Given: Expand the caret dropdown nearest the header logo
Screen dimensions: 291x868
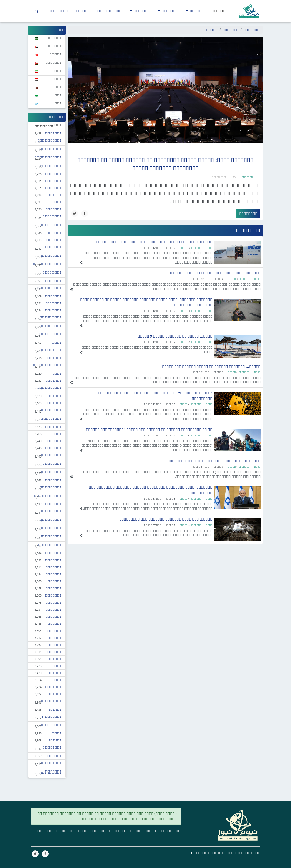Looking at the screenshot, I should [x=193, y=11].
